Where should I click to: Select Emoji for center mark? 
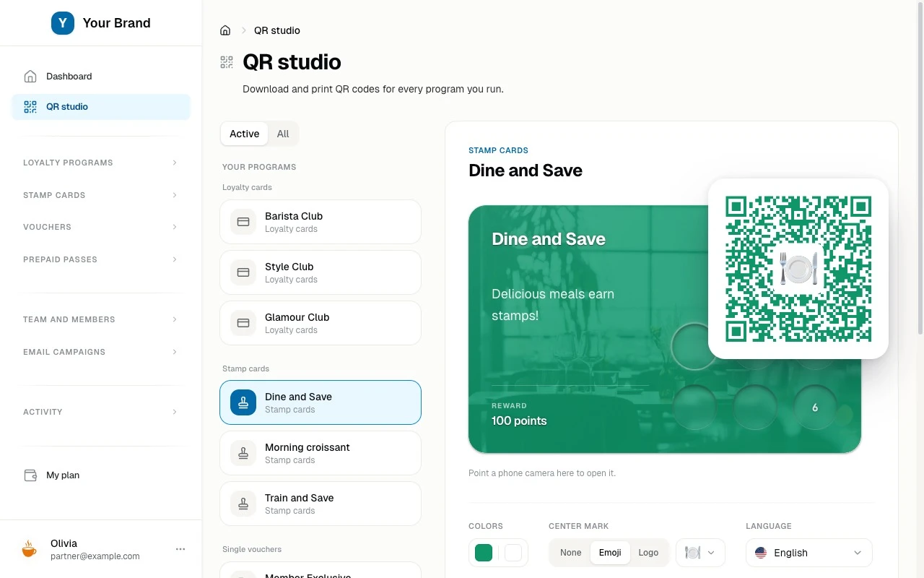tap(610, 553)
